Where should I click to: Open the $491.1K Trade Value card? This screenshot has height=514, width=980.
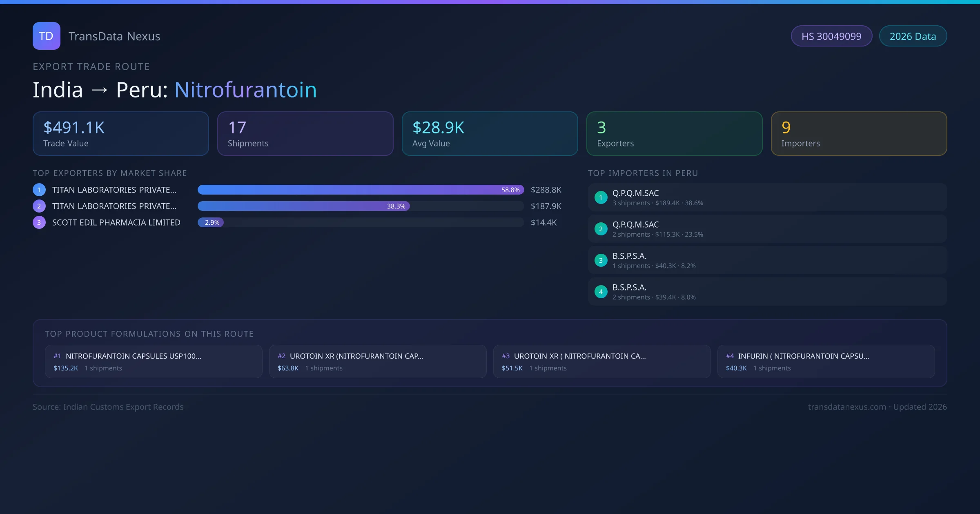(x=120, y=133)
